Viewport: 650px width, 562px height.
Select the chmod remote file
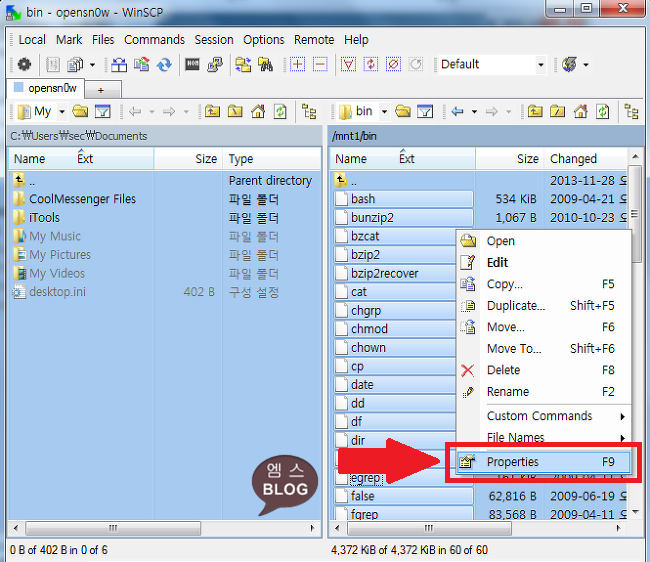(x=395, y=329)
